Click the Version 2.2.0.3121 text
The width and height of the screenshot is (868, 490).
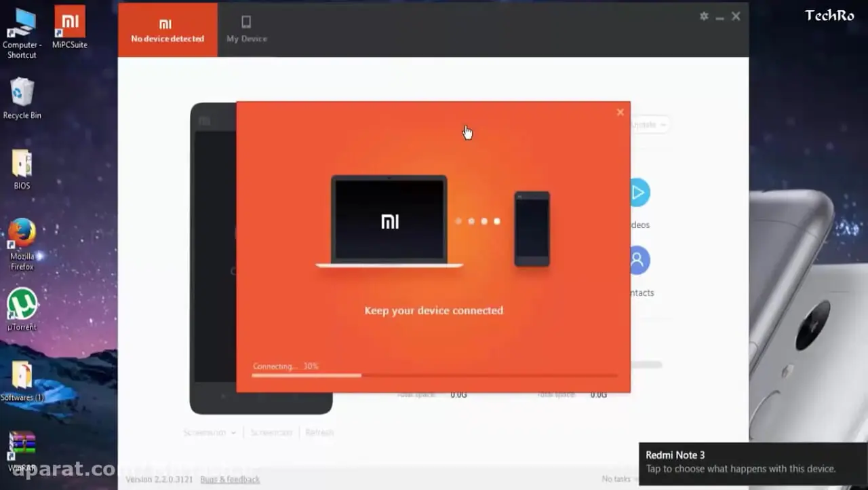[x=159, y=479]
